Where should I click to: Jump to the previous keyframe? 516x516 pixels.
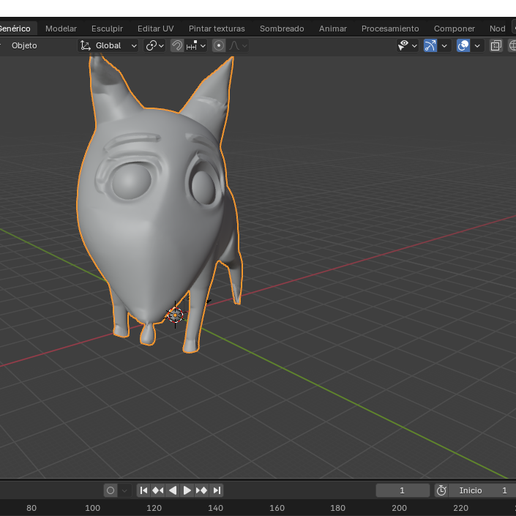(158, 490)
